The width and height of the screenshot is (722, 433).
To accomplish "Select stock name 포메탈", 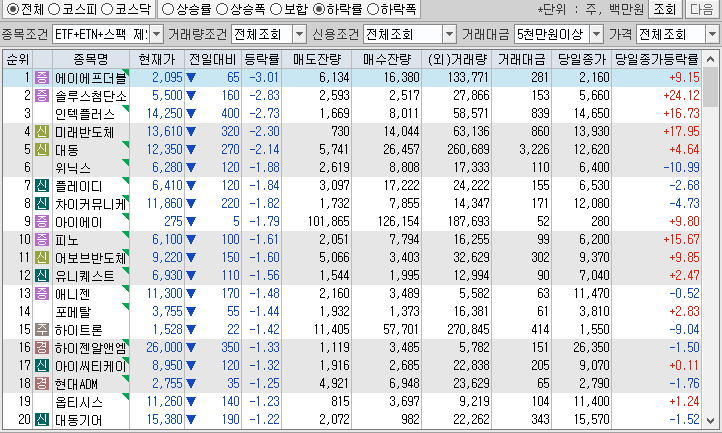I will point(73,312).
